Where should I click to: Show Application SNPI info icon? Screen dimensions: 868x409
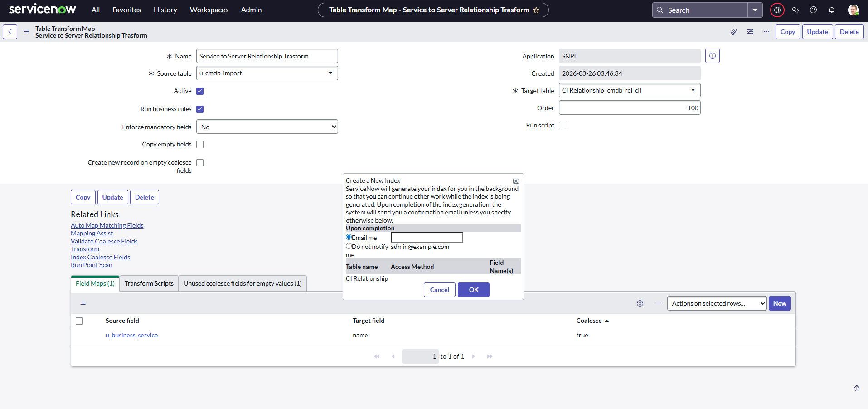713,56
